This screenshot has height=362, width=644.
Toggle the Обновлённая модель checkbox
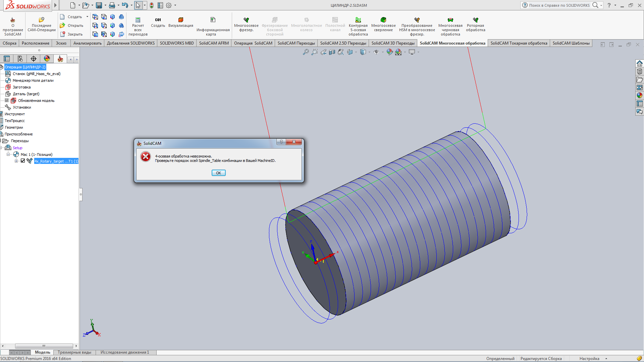(7, 101)
